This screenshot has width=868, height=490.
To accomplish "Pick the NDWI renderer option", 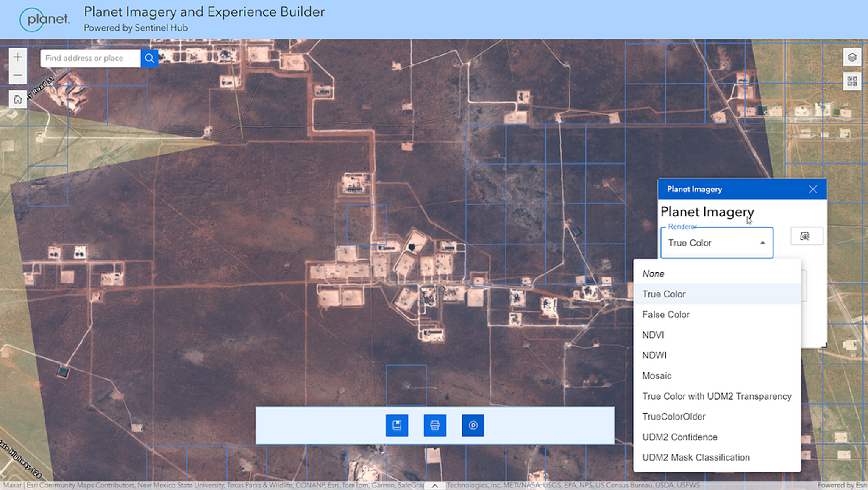I will coord(654,355).
